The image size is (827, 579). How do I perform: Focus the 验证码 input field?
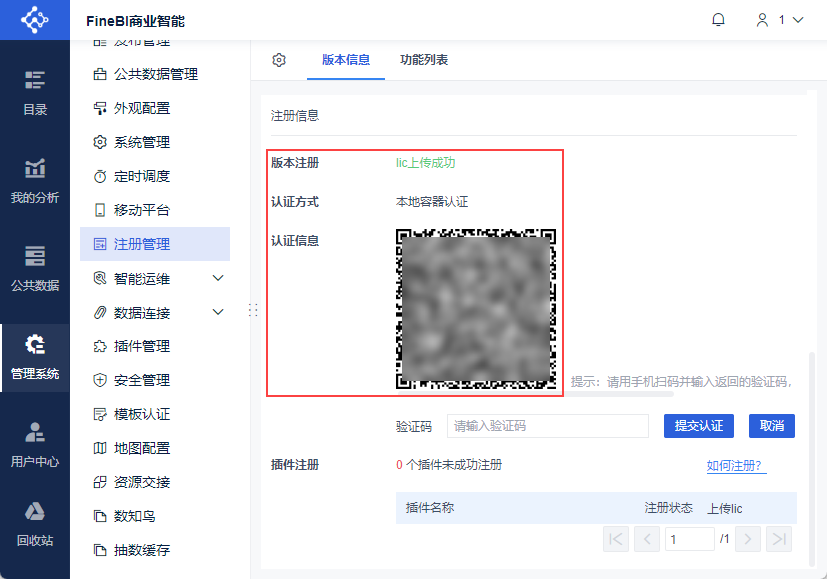point(547,426)
